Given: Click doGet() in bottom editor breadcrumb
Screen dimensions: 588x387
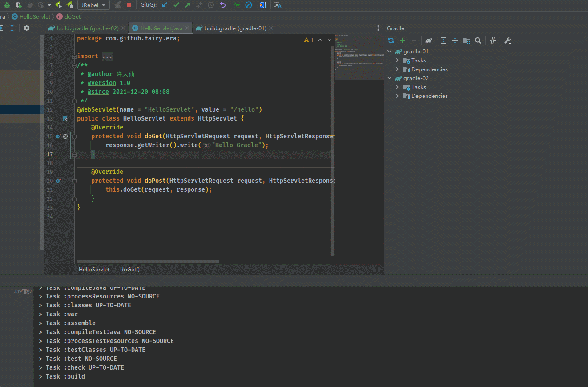Looking at the screenshot, I should [x=130, y=270].
